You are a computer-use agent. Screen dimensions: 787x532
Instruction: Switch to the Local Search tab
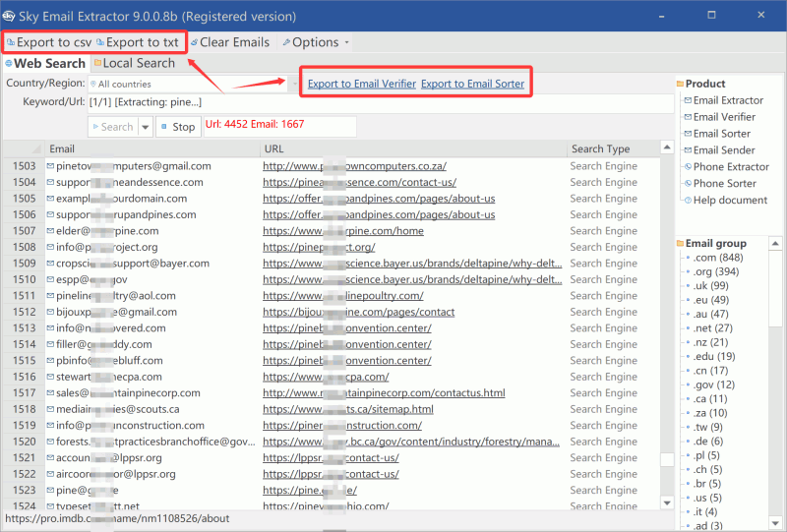point(135,63)
